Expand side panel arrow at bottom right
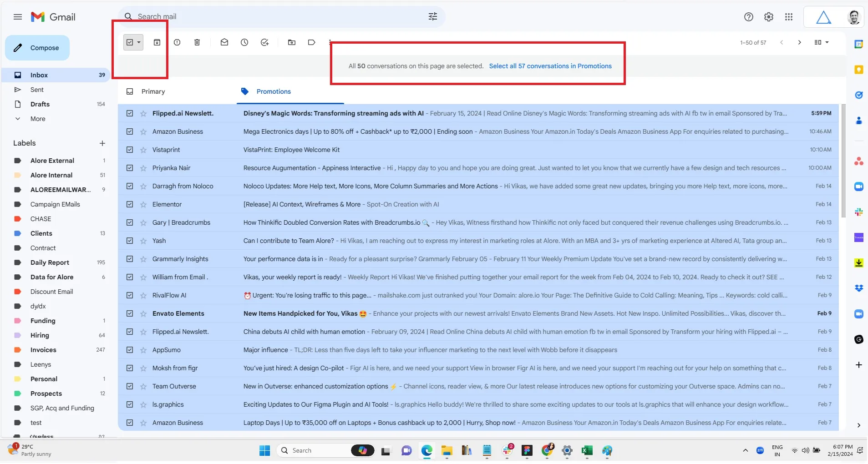 tap(859, 425)
